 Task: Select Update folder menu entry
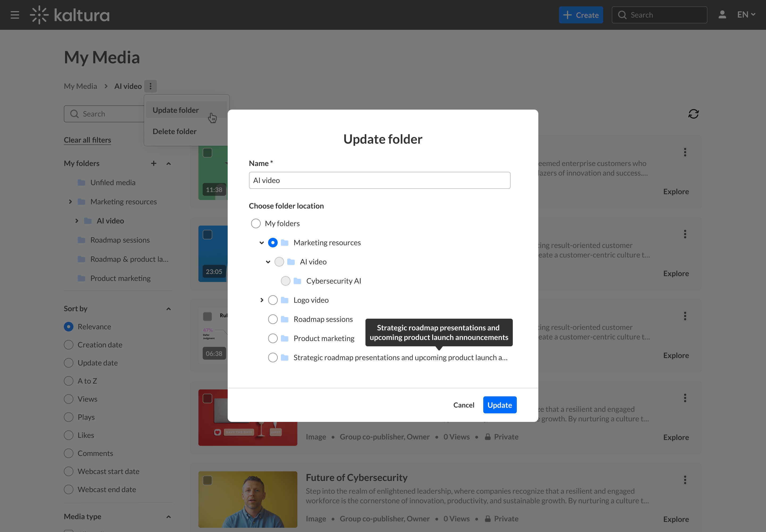(176, 110)
